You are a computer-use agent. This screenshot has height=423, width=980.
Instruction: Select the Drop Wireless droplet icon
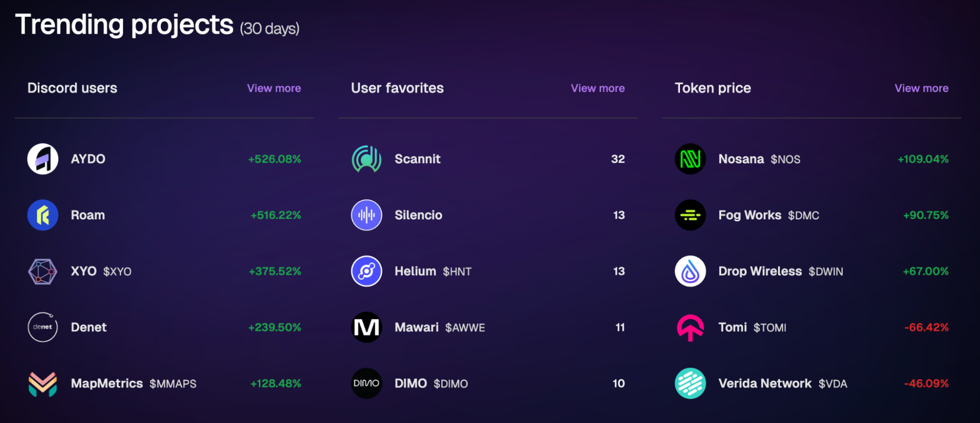[690, 271]
